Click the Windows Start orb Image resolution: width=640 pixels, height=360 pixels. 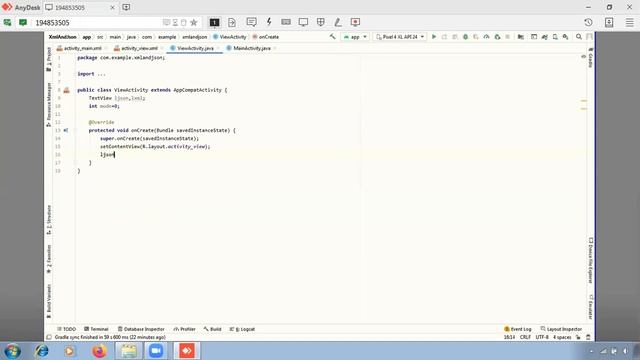click(12, 351)
